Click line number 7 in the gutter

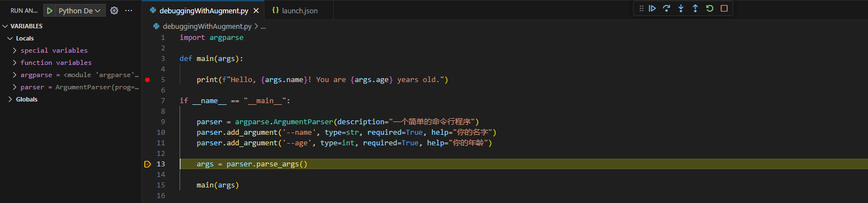click(163, 101)
